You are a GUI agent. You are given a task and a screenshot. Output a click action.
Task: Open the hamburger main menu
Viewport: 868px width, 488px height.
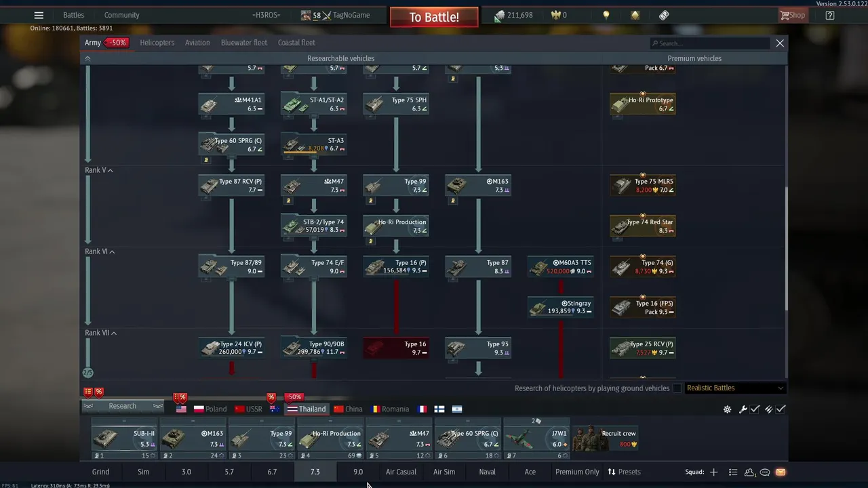(x=39, y=16)
